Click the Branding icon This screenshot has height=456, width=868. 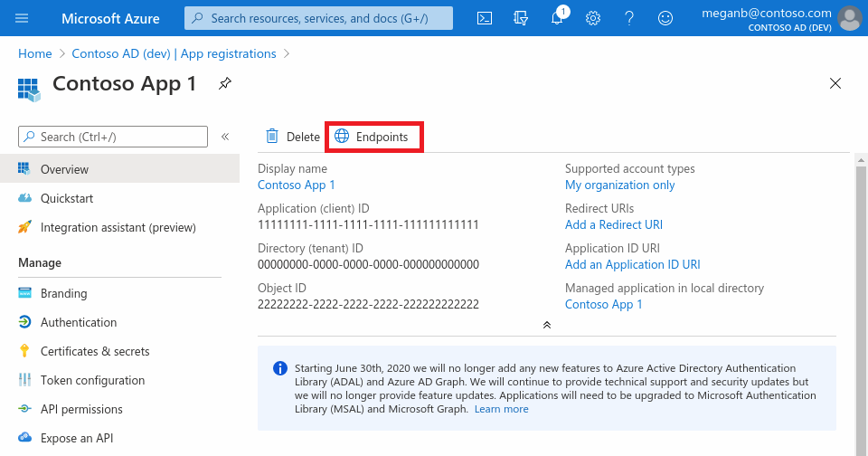[25, 292]
